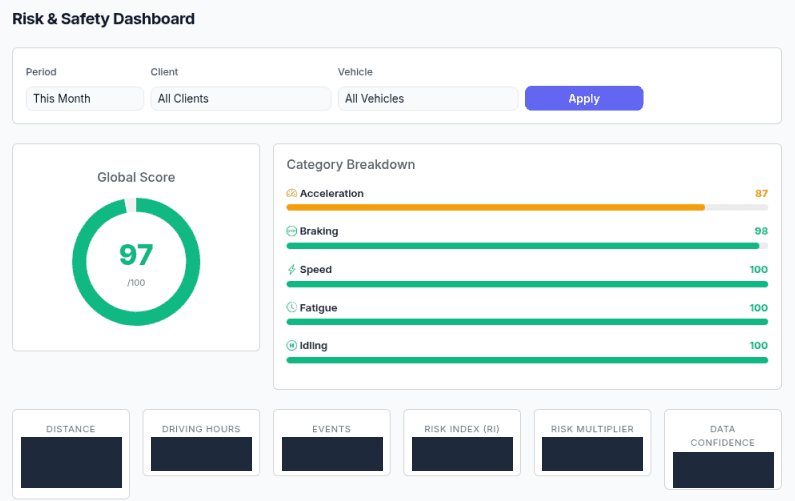Click the Fatigue score value 100
The image size is (795, 501).
[x=758, y=308]
